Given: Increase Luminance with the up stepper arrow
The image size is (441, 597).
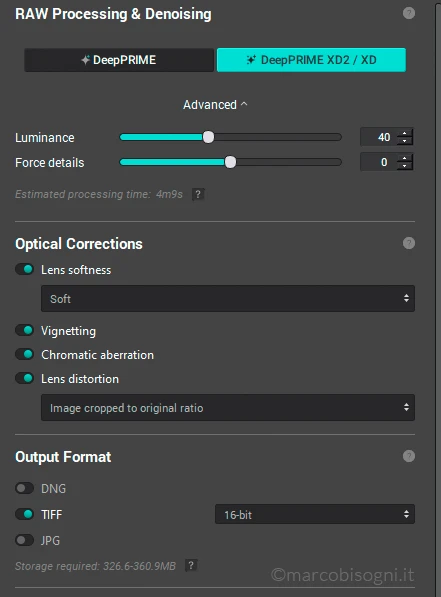Looking at the screenshot, I should point(404,133).
